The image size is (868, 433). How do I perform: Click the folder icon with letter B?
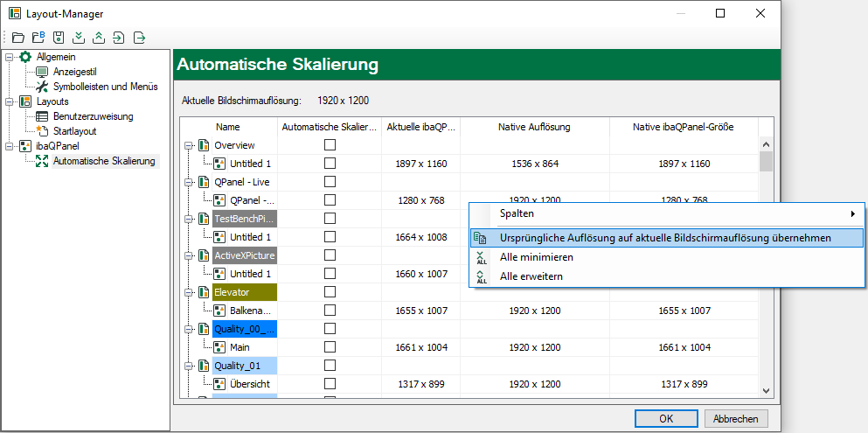click(38, 37)
